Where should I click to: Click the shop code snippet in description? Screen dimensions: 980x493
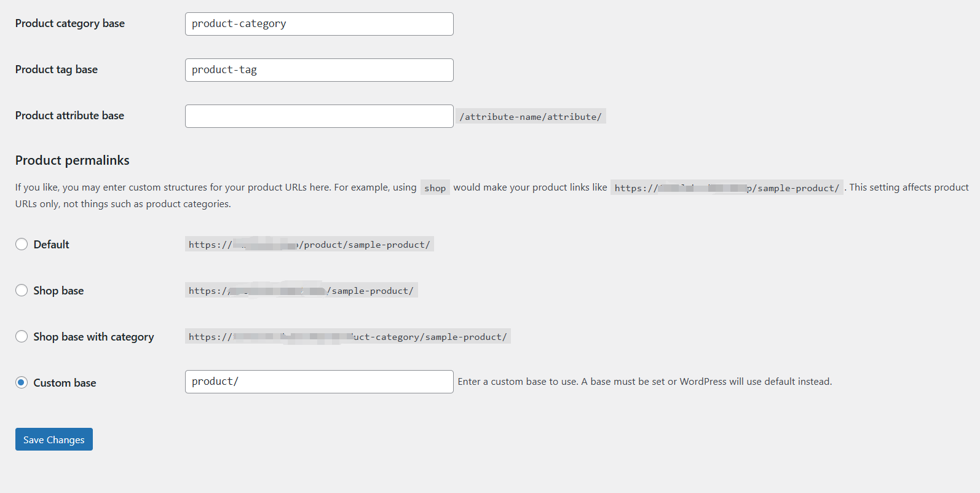point(435,187)
